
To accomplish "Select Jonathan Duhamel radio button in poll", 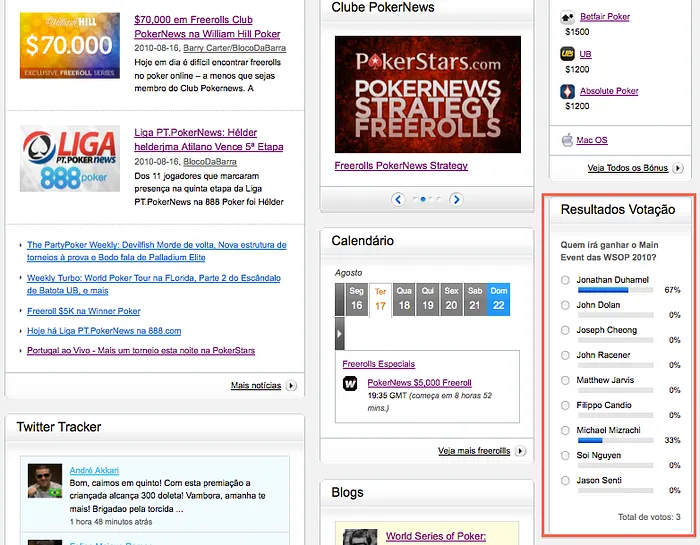I will click(566, 280).
